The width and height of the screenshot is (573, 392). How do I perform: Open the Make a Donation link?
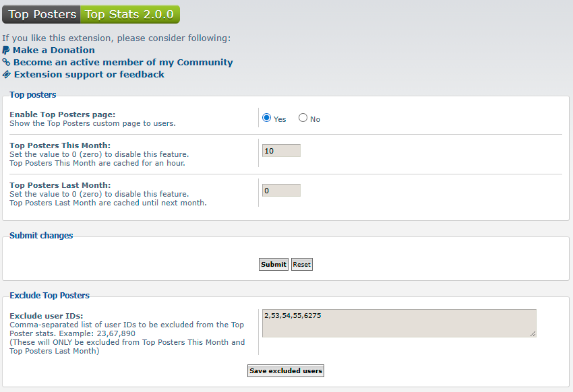click(x=54, y=50)
